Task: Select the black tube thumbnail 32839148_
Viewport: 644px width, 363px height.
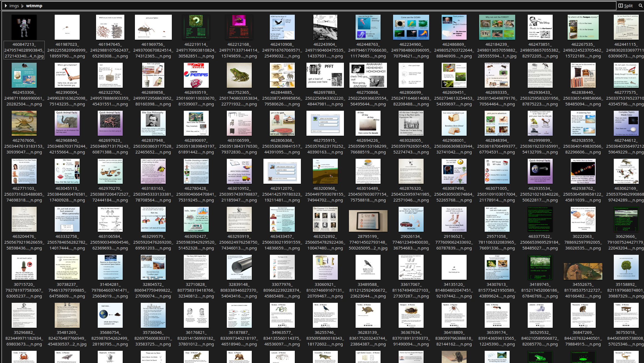Action: tap(239, 267)
